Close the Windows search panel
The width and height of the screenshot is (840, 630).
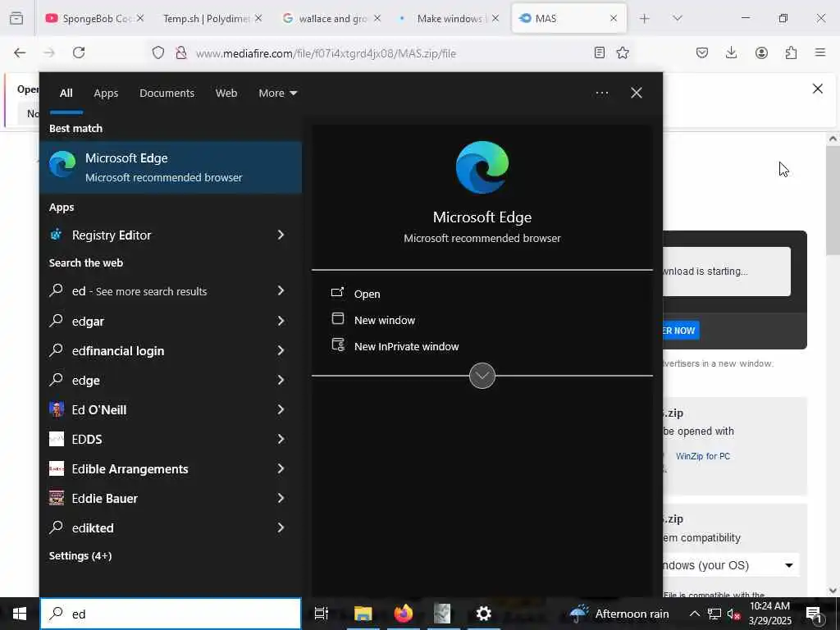636,94
